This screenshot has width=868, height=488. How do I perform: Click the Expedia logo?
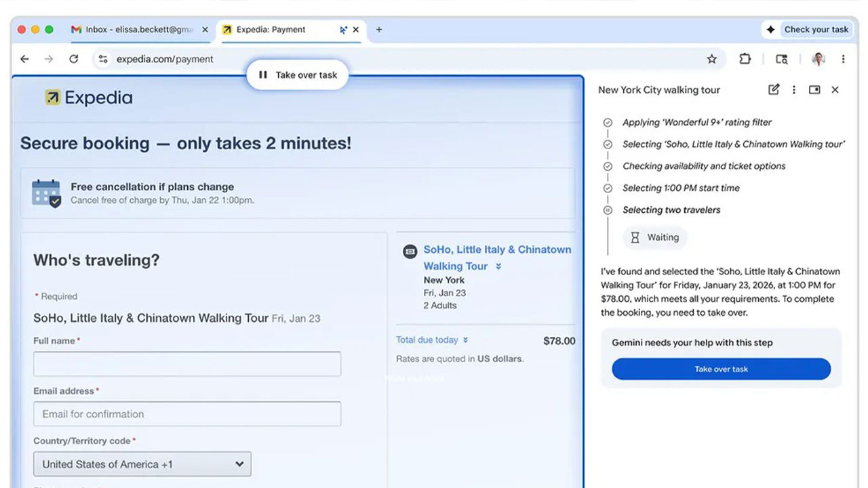[89, 98]
